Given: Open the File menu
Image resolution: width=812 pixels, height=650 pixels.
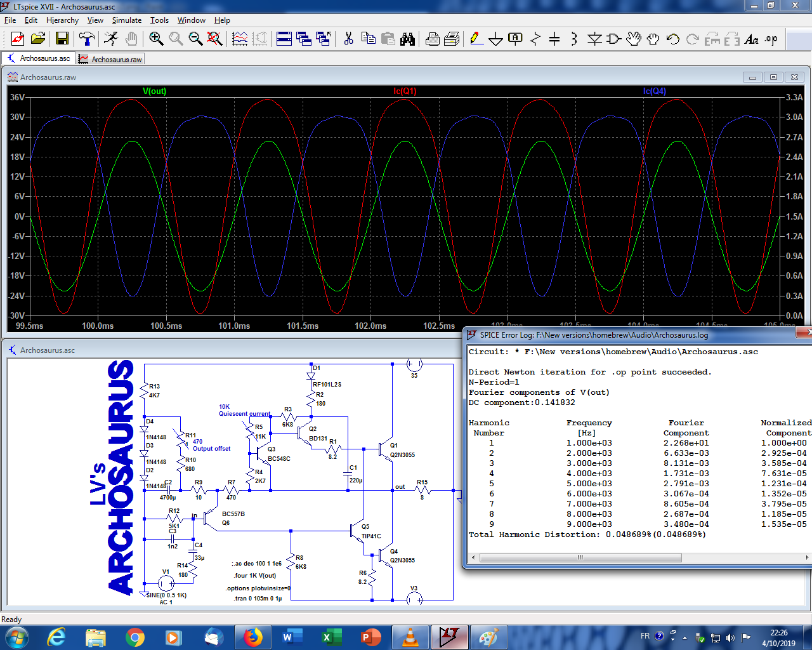Looking at the screenshot, I should click(x=10, y=20).
